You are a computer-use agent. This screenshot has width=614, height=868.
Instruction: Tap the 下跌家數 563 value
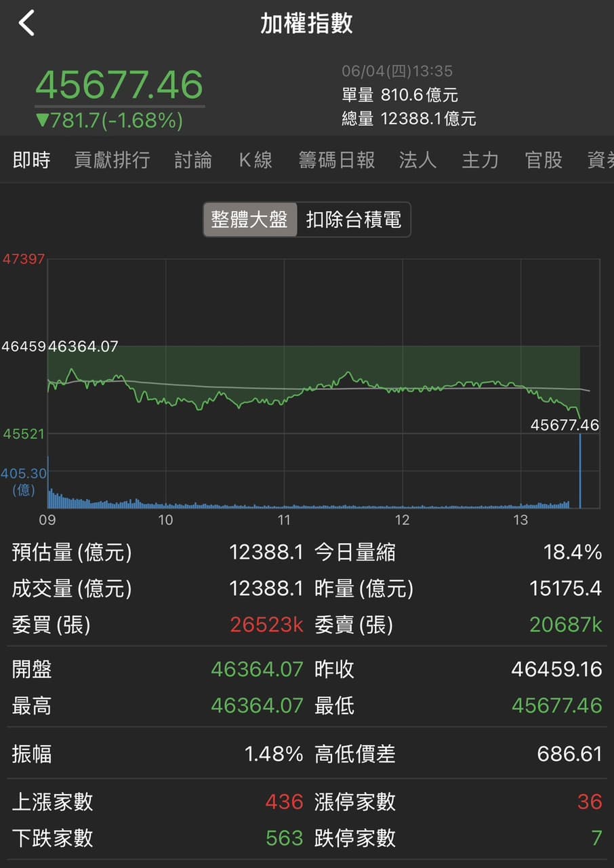pyautogui.click(x=284, y=838)
